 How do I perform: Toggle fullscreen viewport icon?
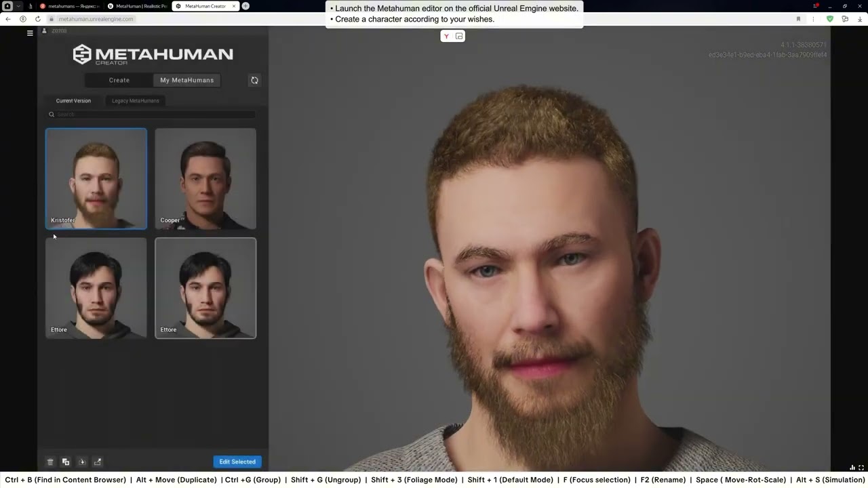[861, 468]
